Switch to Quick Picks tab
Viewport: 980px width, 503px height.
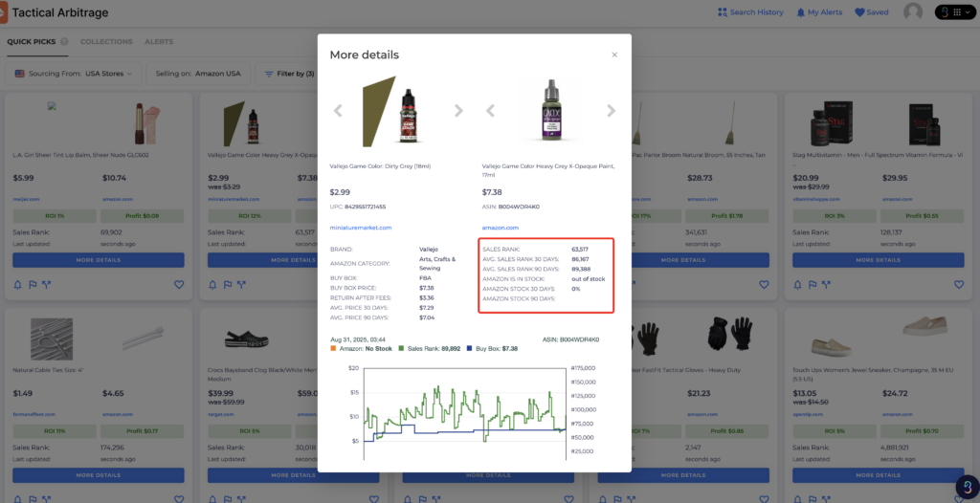32,42
